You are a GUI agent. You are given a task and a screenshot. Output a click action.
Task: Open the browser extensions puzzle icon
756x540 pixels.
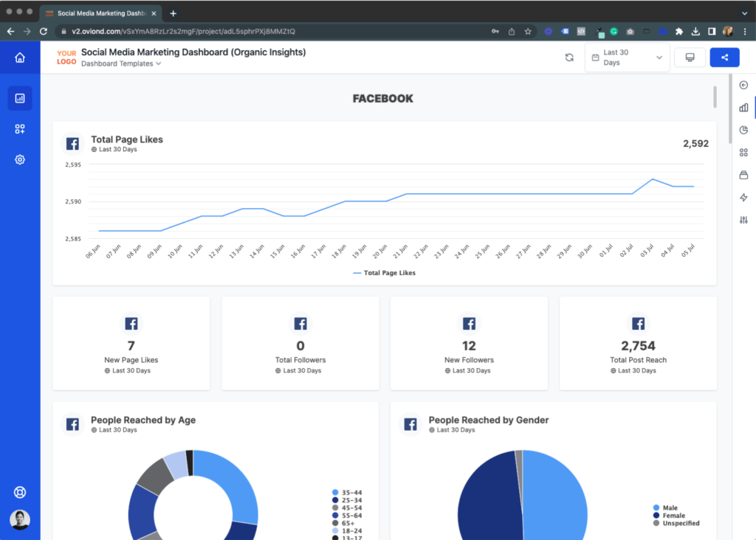coord(679,31)
